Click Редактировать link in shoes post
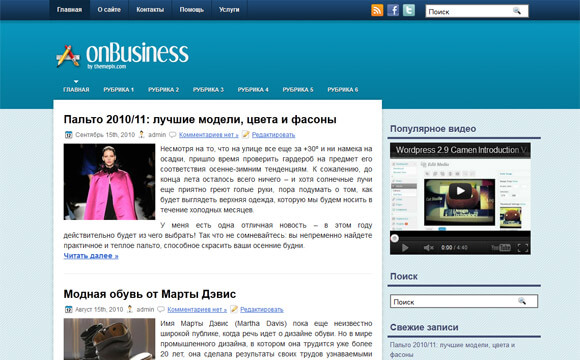Image resolution: width=580 pixels, height=360 pixels. point(262,309)
